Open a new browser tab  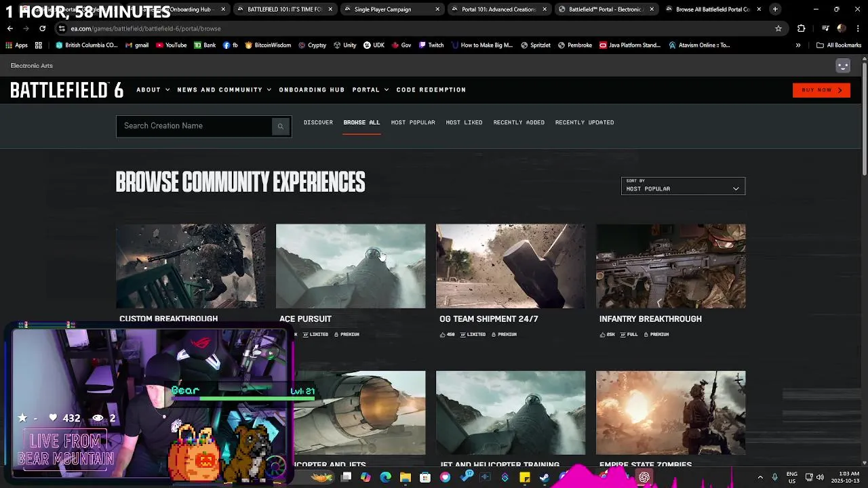pos(775,9)
